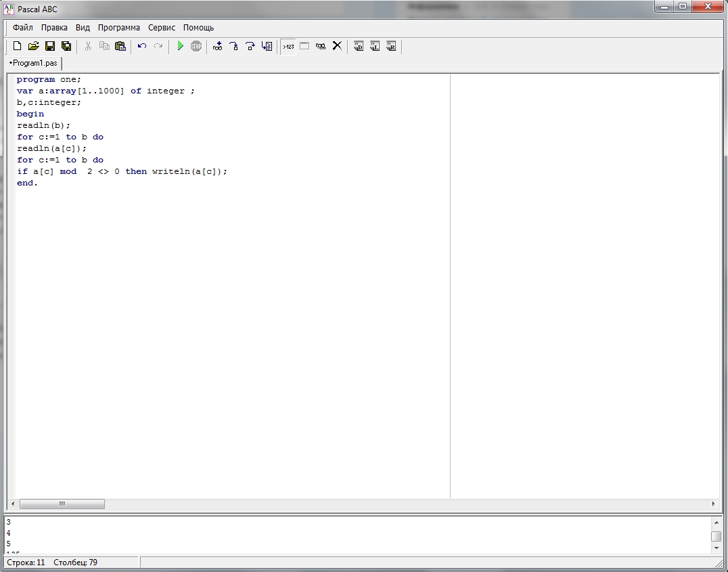Open a file with the folder icon

pos(34,46)
